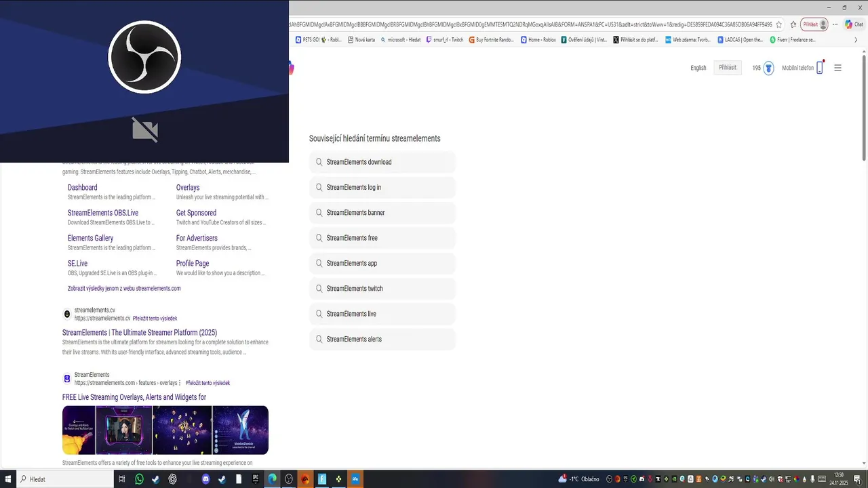Open the Get Sponsored sitelink

point(196,213)
